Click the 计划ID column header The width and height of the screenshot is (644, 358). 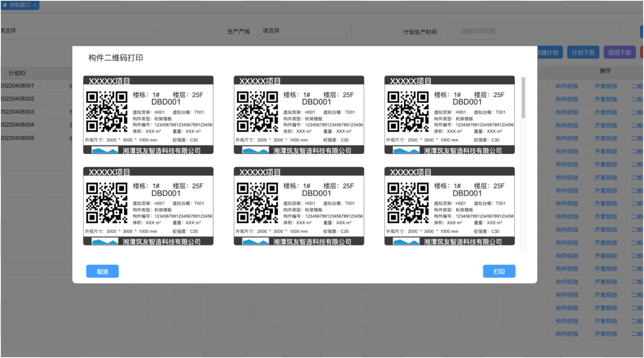(17, 73)
